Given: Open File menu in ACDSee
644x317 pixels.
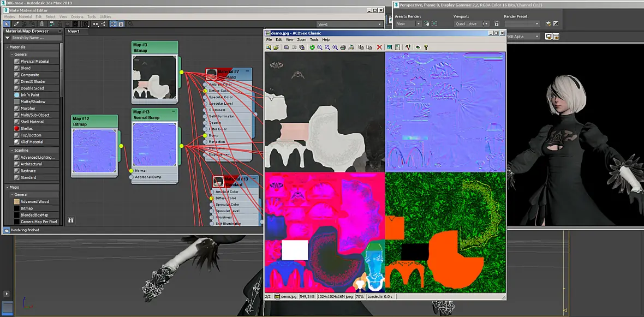Looking at the screenshot, I should [269, 40].
